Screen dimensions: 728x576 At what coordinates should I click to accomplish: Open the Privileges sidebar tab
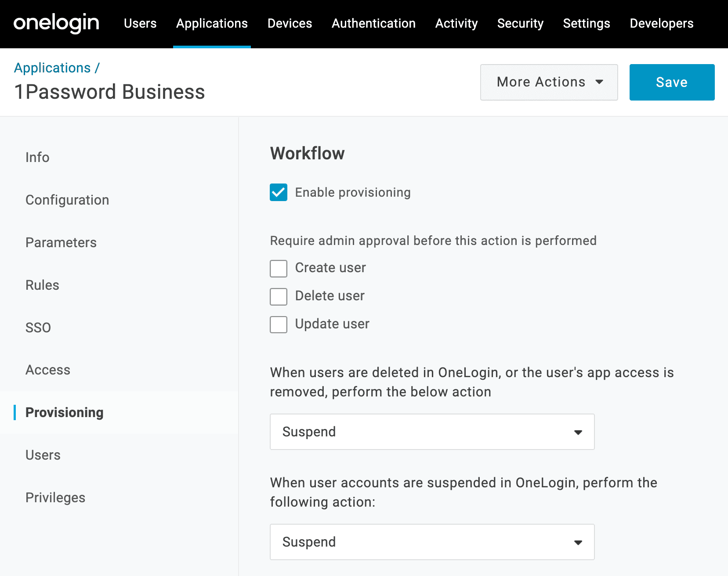pos(55,497)
